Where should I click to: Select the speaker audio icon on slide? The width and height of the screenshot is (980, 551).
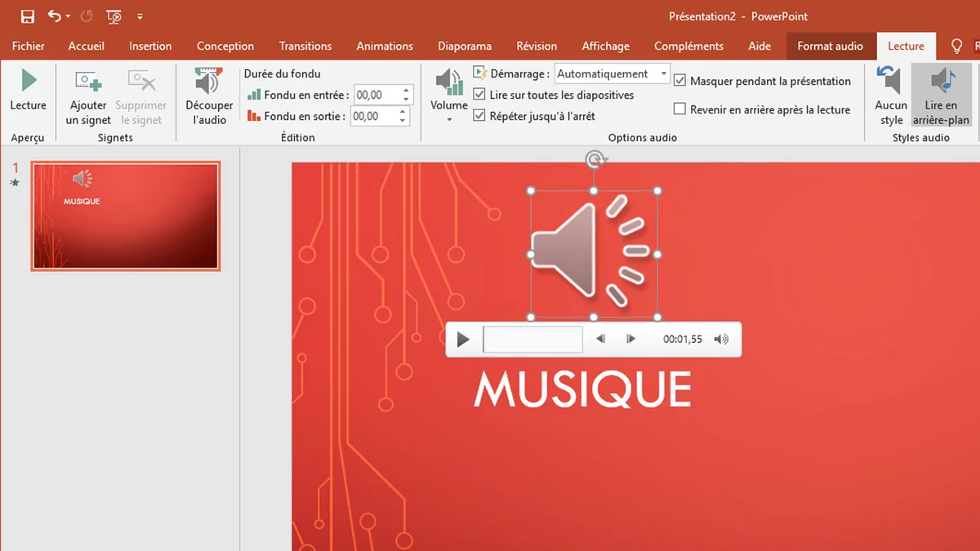(594, 254)
